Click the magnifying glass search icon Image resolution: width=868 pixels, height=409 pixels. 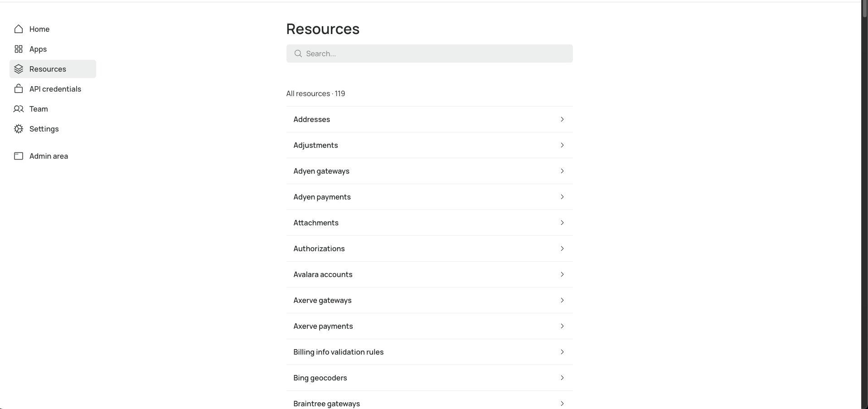point(298,53)
